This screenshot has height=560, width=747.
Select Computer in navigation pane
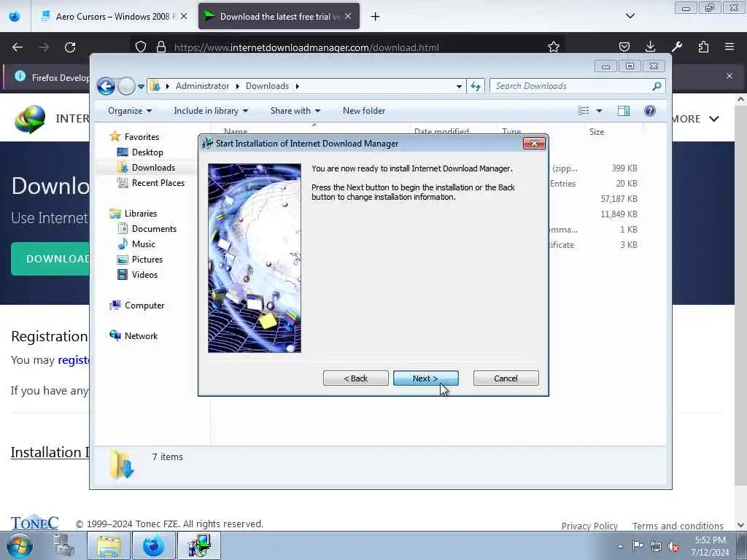[x=144, y=306]
